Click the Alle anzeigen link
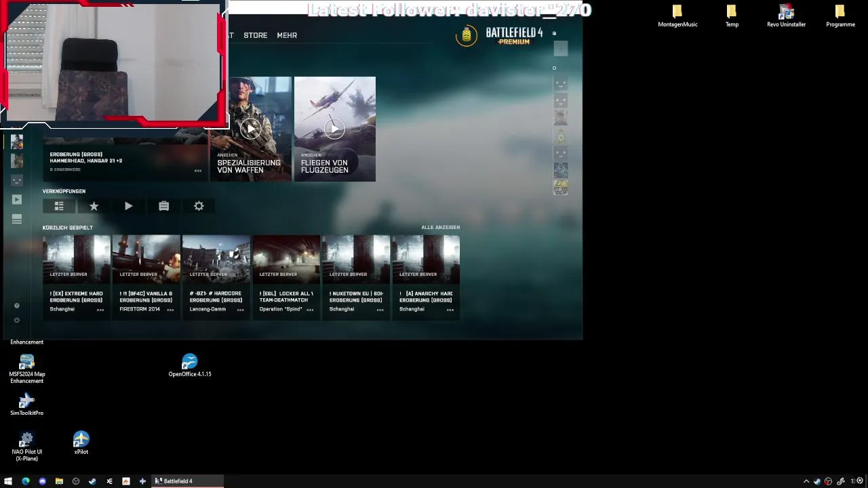The image size is (868, 488). pos(441,228)
